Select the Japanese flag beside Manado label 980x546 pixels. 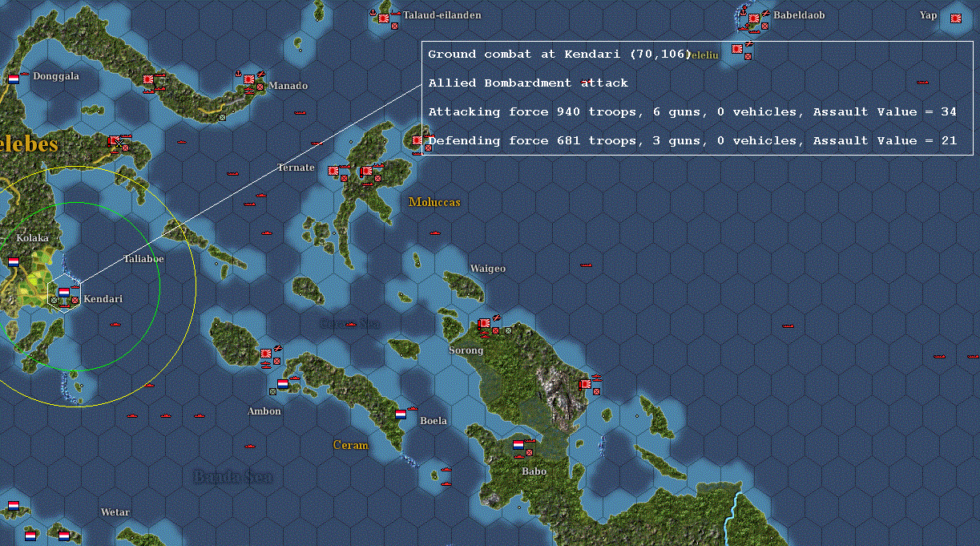click(249, 79)
